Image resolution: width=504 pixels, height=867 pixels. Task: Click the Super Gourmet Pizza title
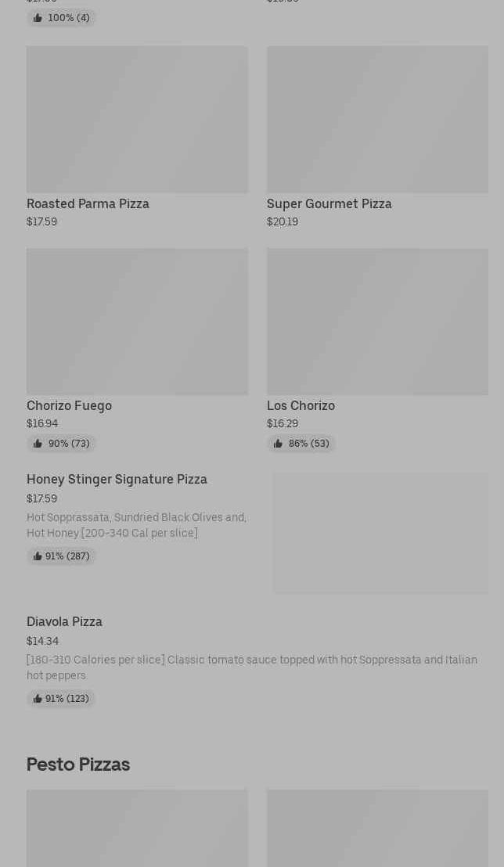tap(329, 203)
